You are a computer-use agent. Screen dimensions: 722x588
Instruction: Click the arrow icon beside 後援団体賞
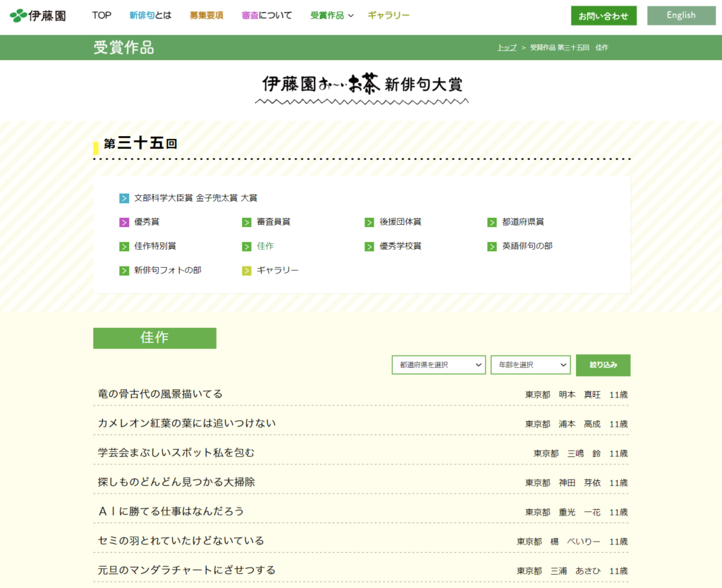[369, 222]
